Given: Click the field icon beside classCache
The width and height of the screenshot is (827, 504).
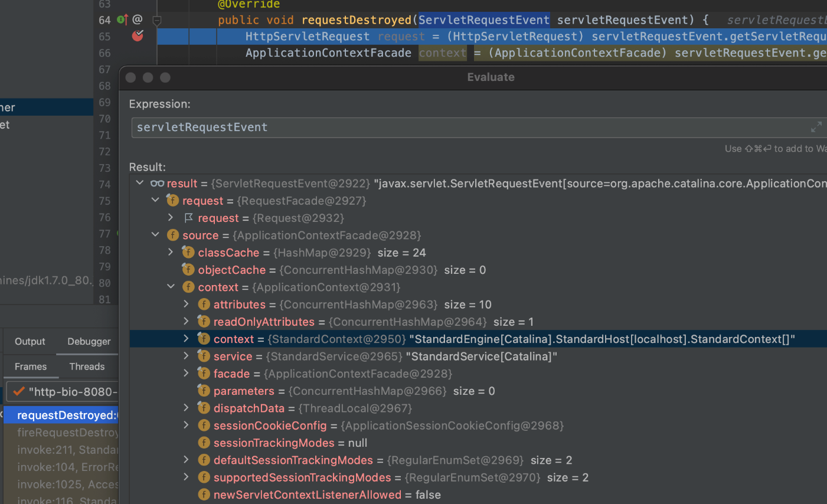Looking at the screenshot, I should click(x=188, y=253).
